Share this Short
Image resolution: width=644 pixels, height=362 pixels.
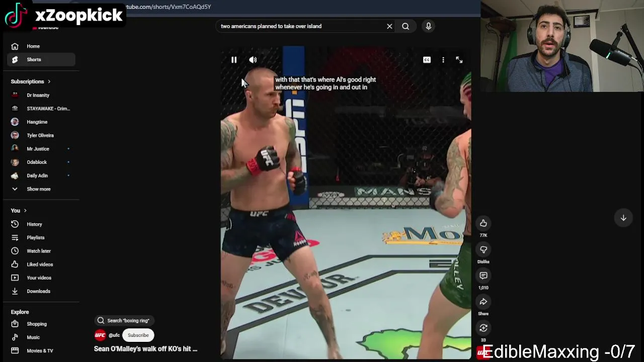pos(484,302)
